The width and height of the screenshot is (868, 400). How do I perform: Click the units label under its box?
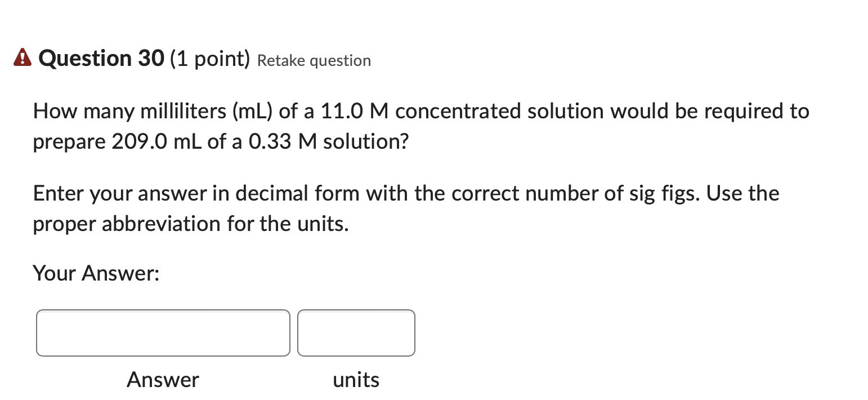(x=356, y=379)
